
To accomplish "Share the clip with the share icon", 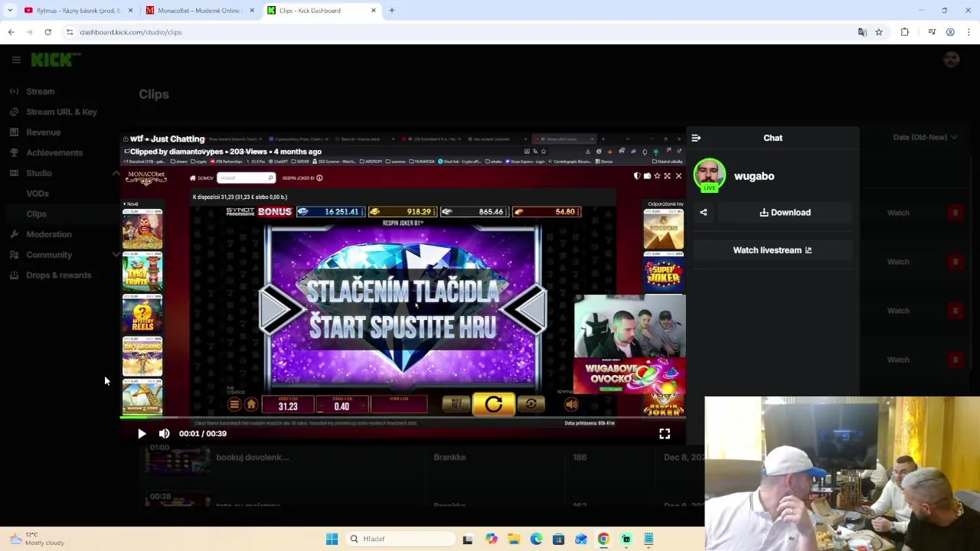I will 704,213.
